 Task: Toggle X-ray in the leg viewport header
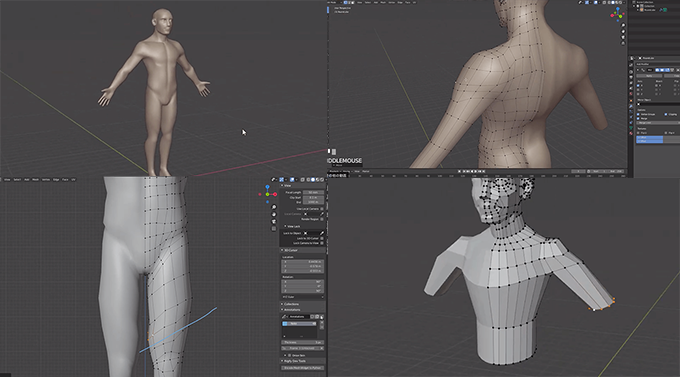(x=302, y=180)
